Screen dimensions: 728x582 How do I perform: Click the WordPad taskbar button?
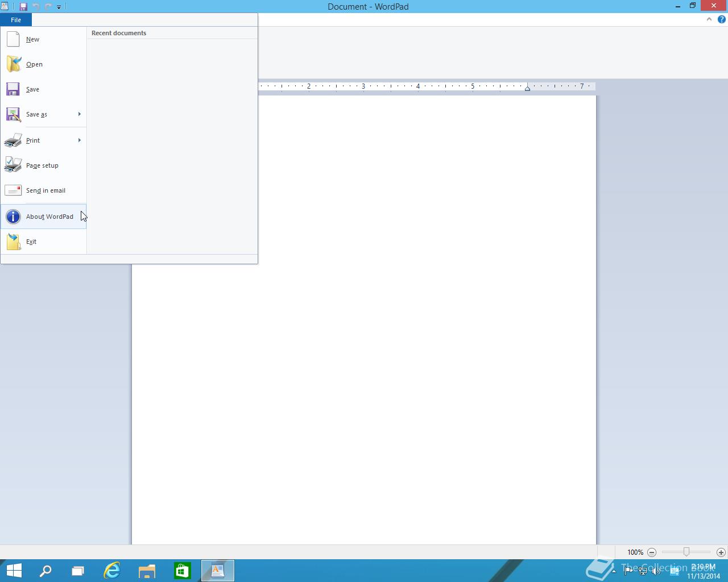click(x=218, y=571)
